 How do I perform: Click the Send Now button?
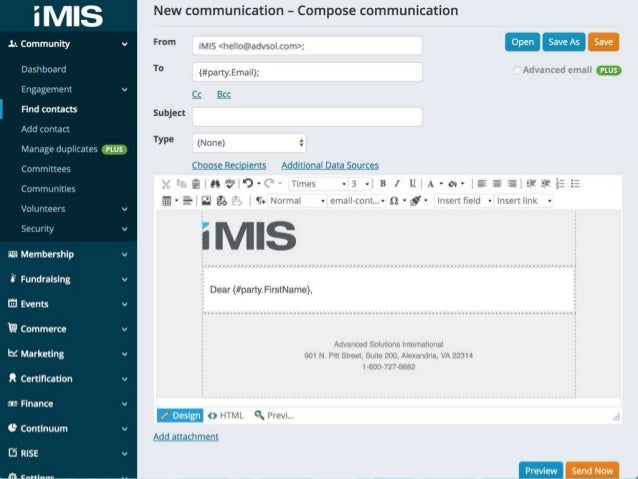tap(592, 470)
